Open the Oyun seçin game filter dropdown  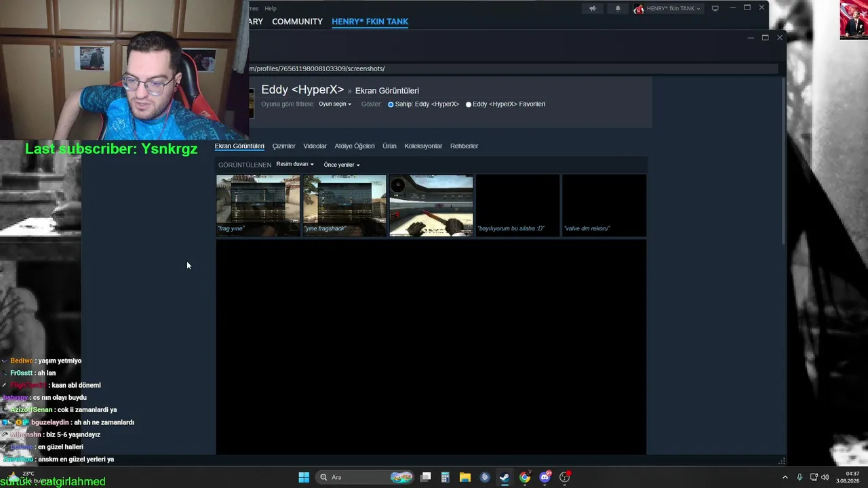(x=335, y=104)
